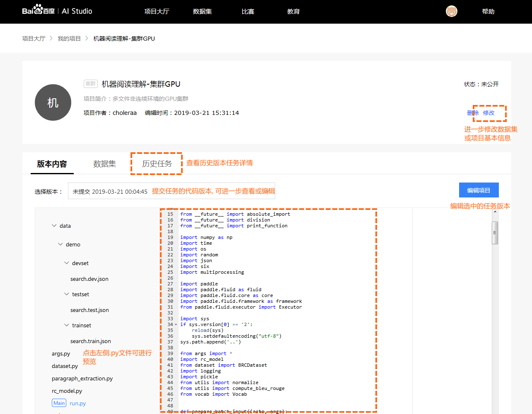
Task: Open the 选择版本 version dropdown
Action: click(x=172, y=191)
